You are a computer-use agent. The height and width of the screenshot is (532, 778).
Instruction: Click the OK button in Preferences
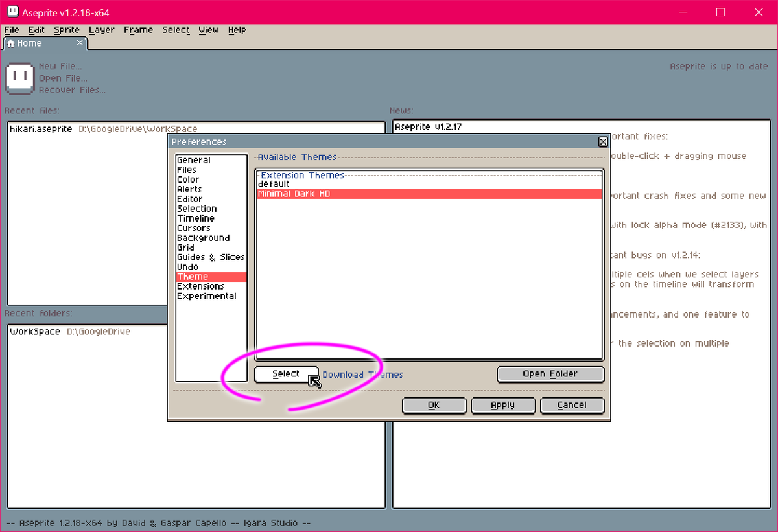coord(434,405)
